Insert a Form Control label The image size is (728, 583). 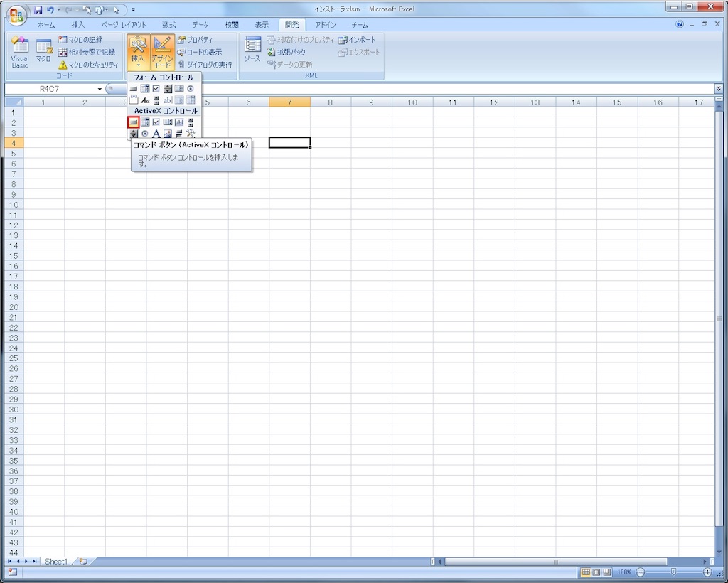pos(145,100)
